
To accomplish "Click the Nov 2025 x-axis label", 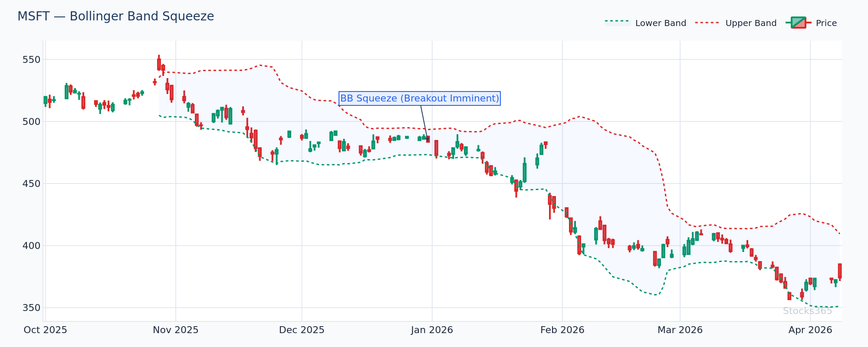I will click(x=176, y=330).
